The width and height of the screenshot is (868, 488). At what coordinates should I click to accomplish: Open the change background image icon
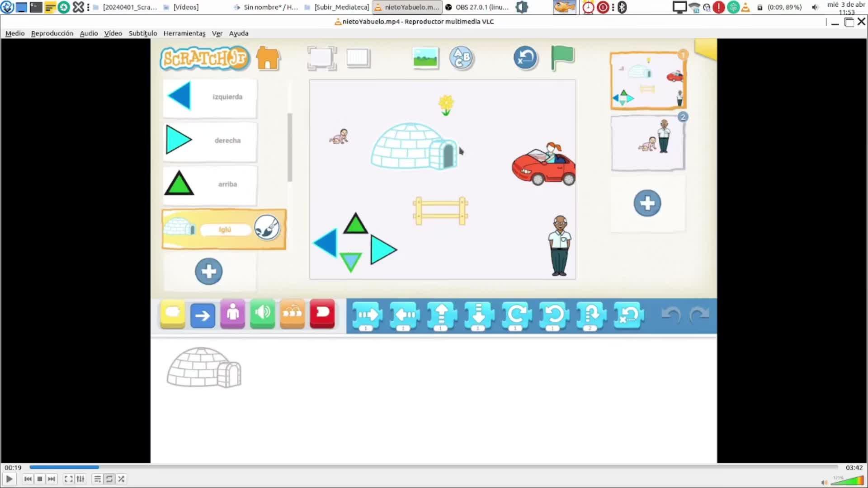[425, 58]
